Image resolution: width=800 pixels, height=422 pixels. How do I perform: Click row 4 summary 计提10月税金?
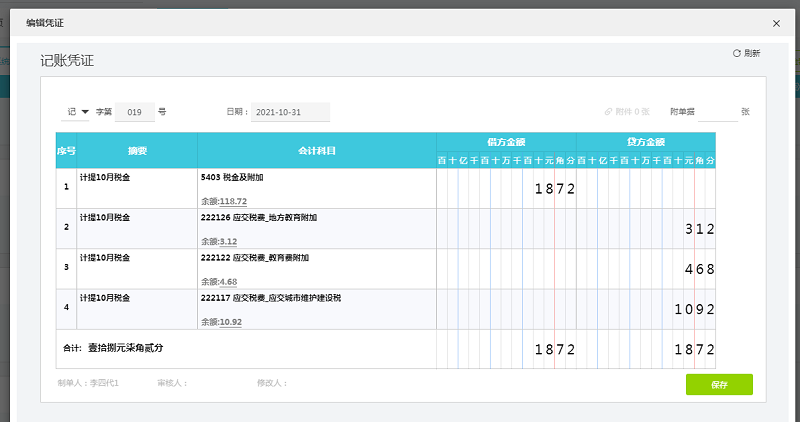pos(105,298)
